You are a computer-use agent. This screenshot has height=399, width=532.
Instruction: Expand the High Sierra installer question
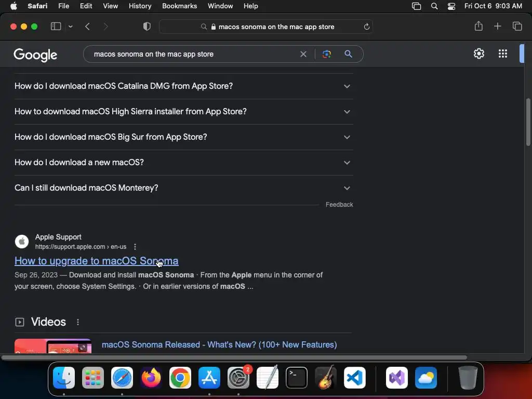183,112
